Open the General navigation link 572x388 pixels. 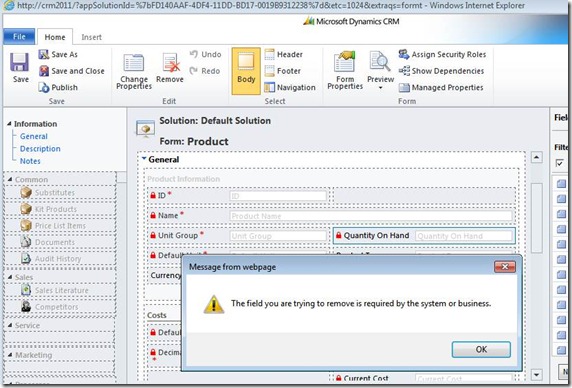point(34,136)
